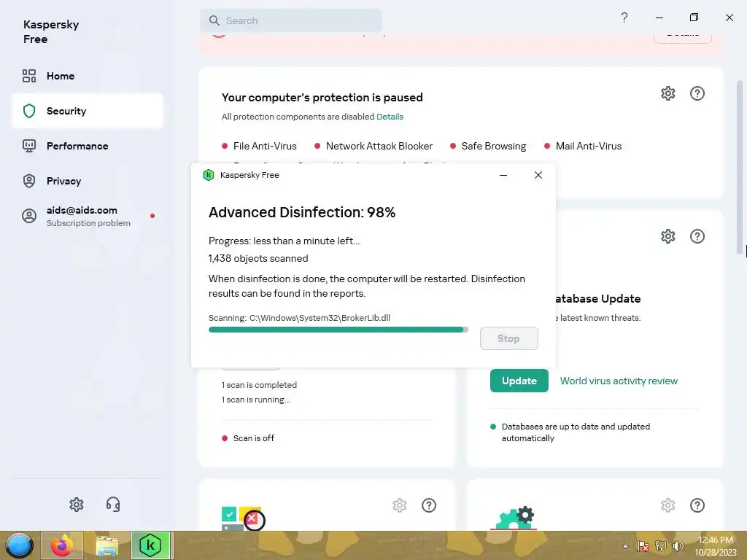Click the Details link about disabled components
Screen dimensions: 747x560
pyautogui.click(x=390, y=117)
